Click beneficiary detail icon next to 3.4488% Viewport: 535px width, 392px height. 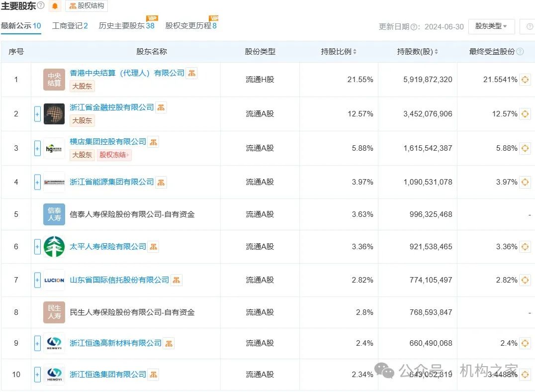pyautogui.click(x=525, y=375)
